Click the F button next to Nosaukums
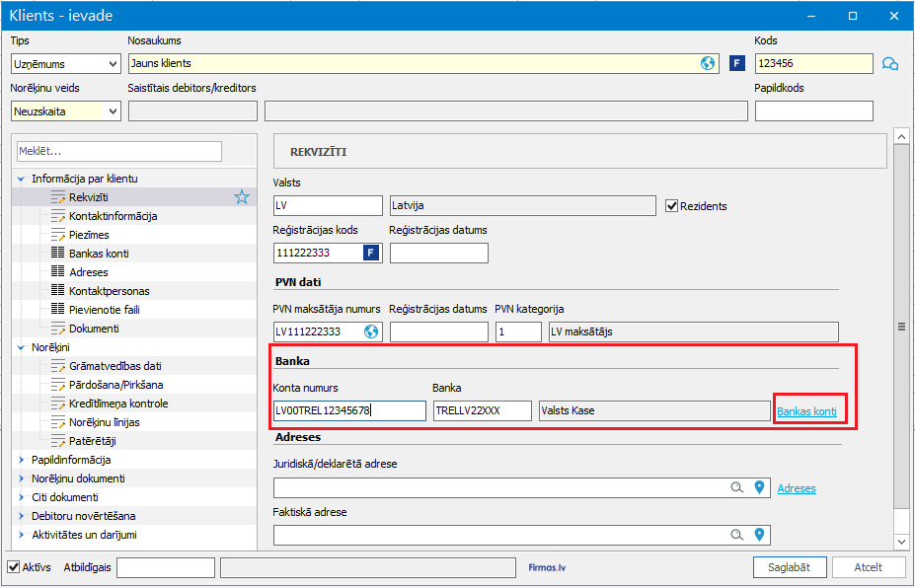Viewport: 915px width, 588px height. [x=736, y=63]
